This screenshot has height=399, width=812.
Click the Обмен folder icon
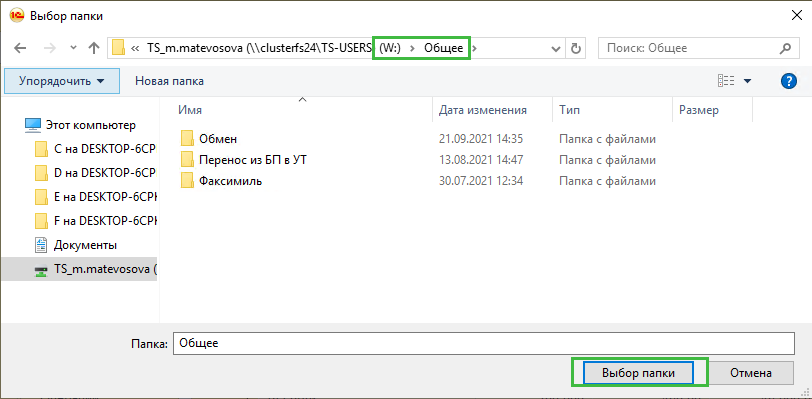click(187, 139)
